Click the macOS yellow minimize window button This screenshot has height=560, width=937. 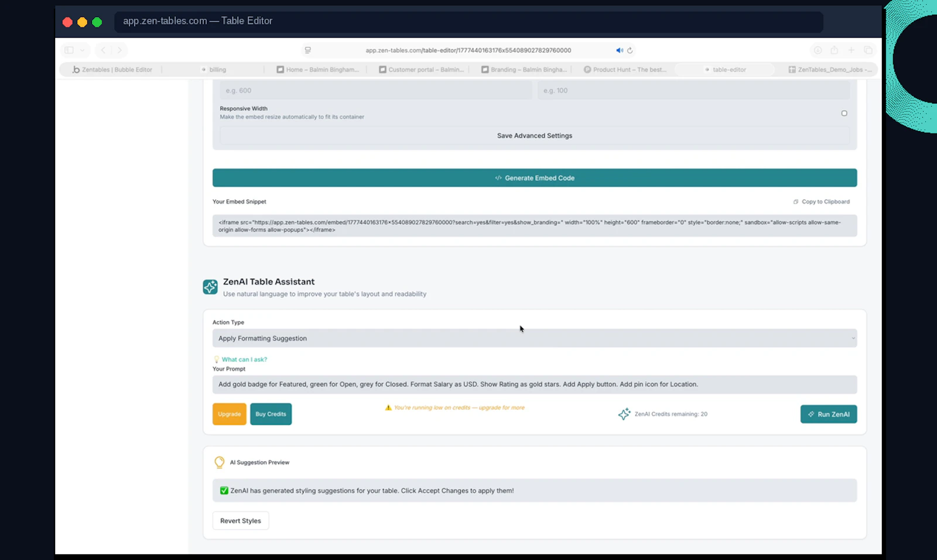tap(82, 22)
